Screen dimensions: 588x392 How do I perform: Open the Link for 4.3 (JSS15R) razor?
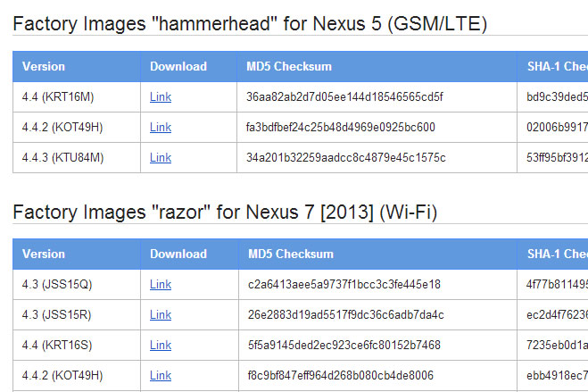tap(161, 314)
